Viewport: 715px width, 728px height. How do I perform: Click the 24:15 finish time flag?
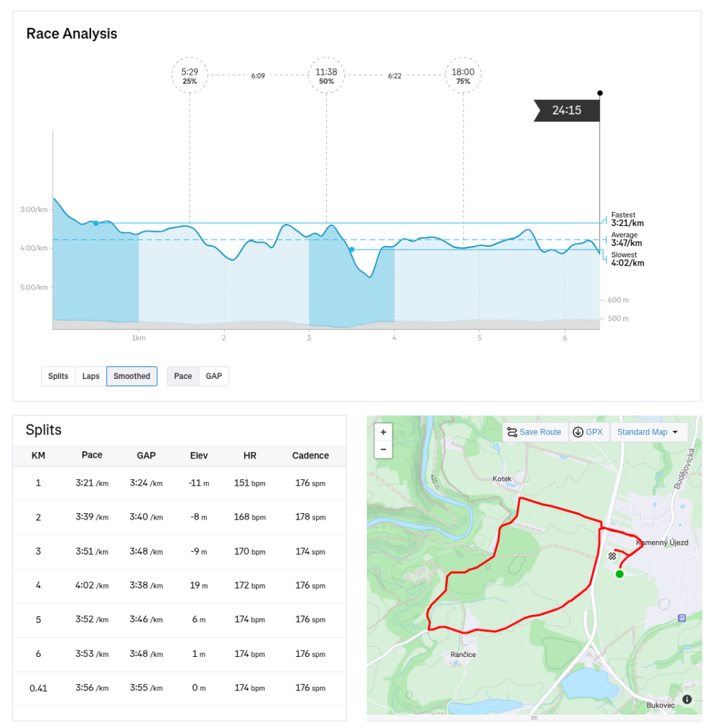click(566, 110)
